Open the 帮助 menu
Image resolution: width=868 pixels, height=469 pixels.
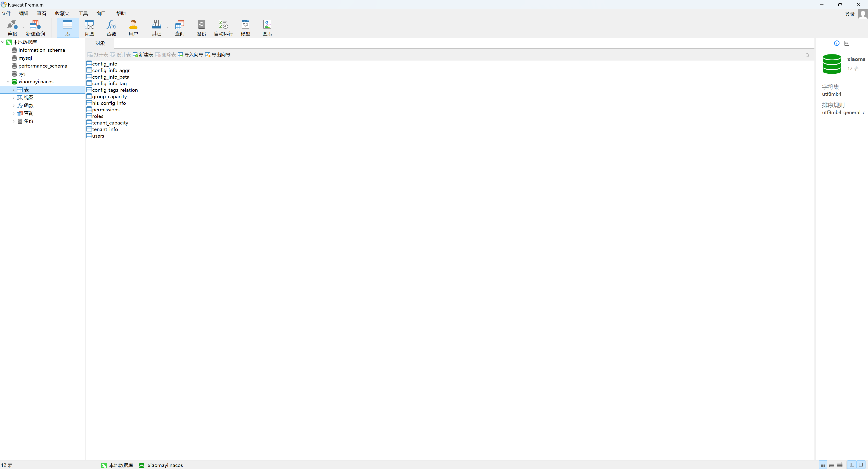point(121,14)
